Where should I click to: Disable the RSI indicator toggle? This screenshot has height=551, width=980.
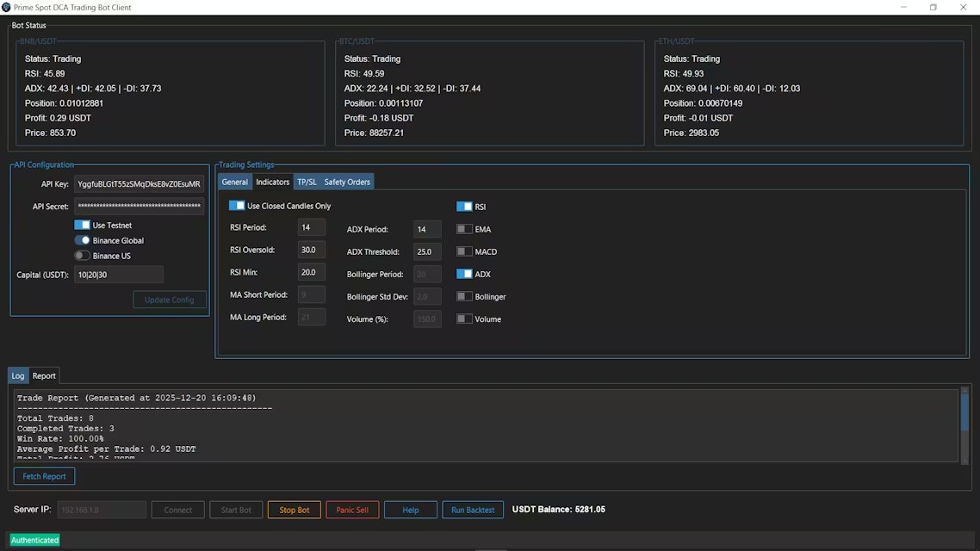(x=464, y=206)
